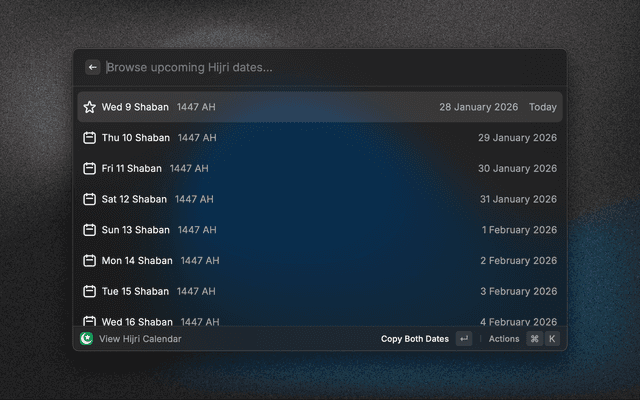Click the calendar icon beside Tue 15 Shaban
The height and width of the screenshot is (400, 640).
coord(89,291)
